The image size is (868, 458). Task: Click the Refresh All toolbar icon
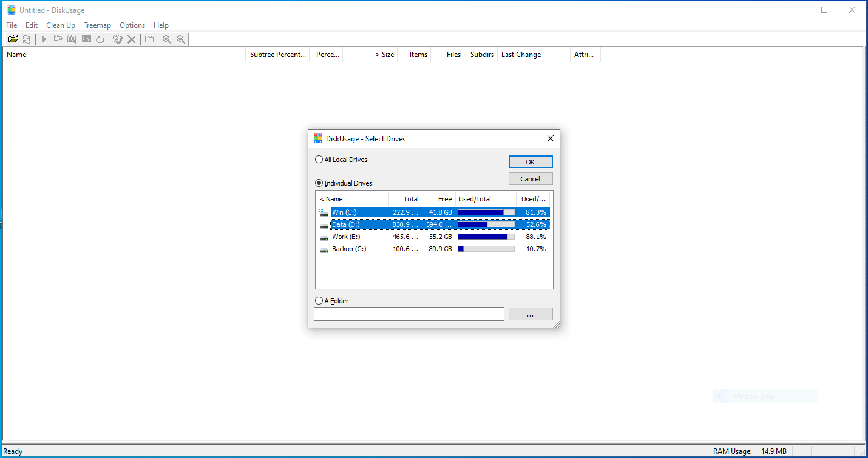27,39
